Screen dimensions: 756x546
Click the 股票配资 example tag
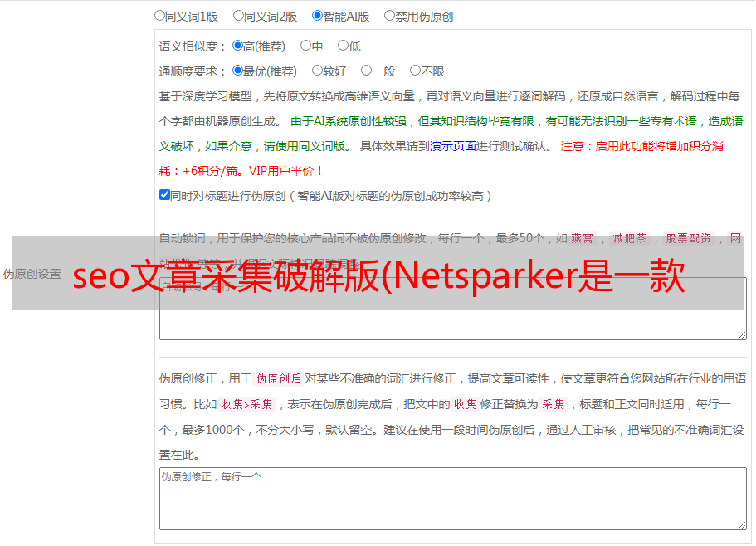(689, 238)
